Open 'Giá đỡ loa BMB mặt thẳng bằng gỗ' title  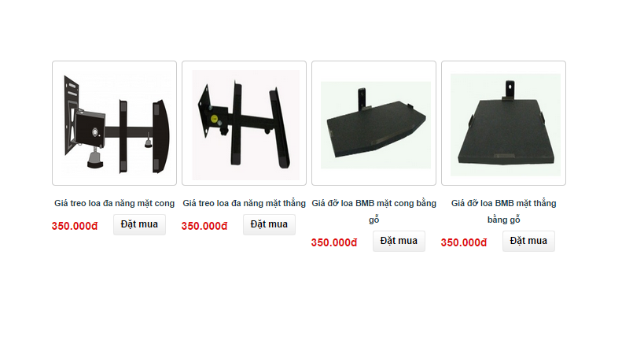503,211
